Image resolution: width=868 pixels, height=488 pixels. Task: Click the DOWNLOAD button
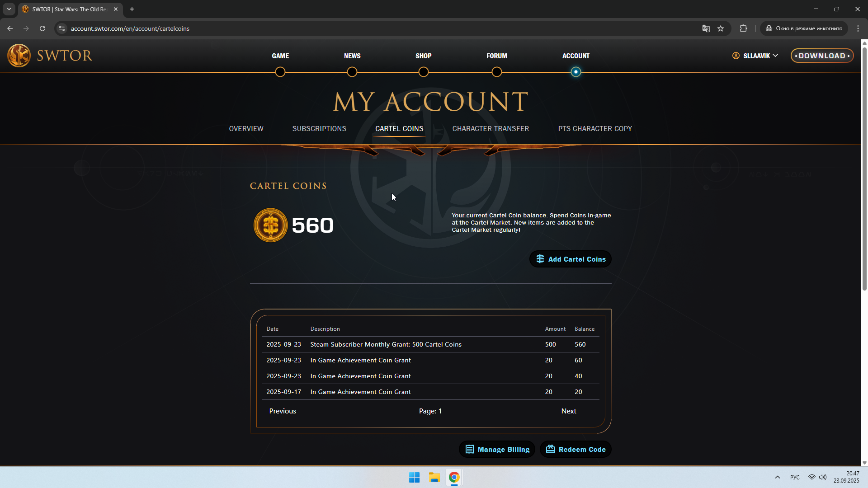click(822, 56)
